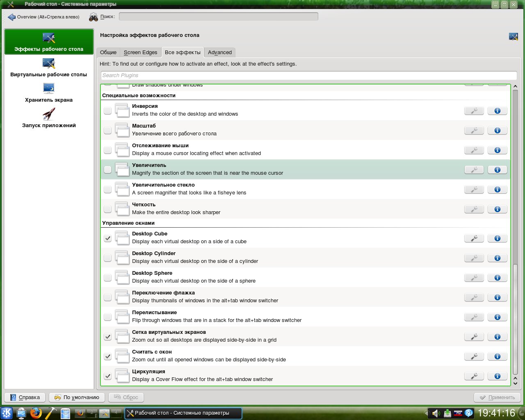Open Хранитель экрана settings
The image size is (525, 420).
(49, 93)
